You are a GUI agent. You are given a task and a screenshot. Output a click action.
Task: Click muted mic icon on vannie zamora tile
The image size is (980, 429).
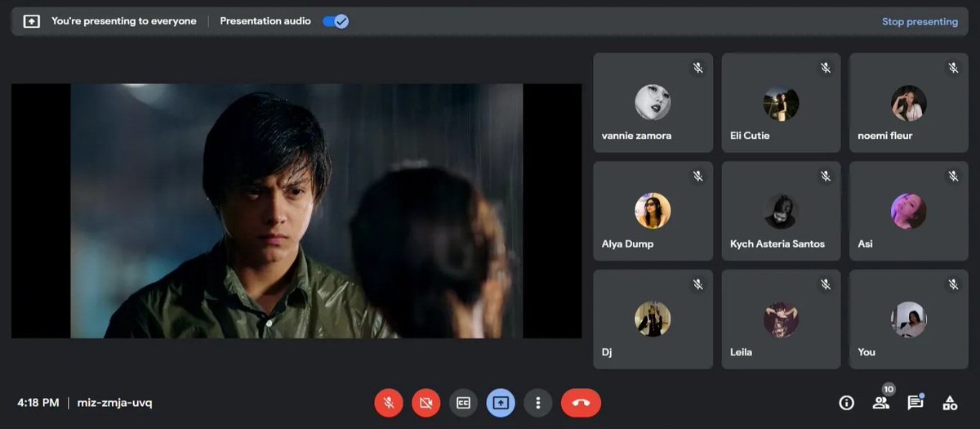tap(698, 68)
